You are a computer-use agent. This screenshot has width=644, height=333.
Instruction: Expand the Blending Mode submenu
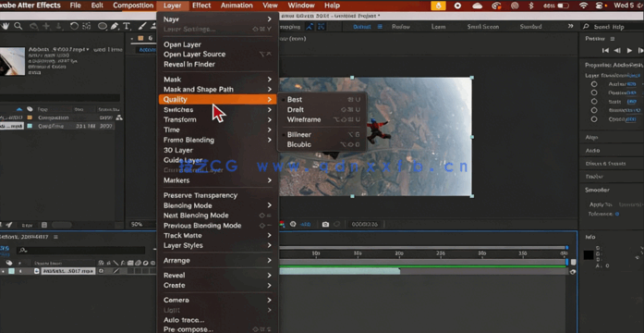[x=218, y=205]
